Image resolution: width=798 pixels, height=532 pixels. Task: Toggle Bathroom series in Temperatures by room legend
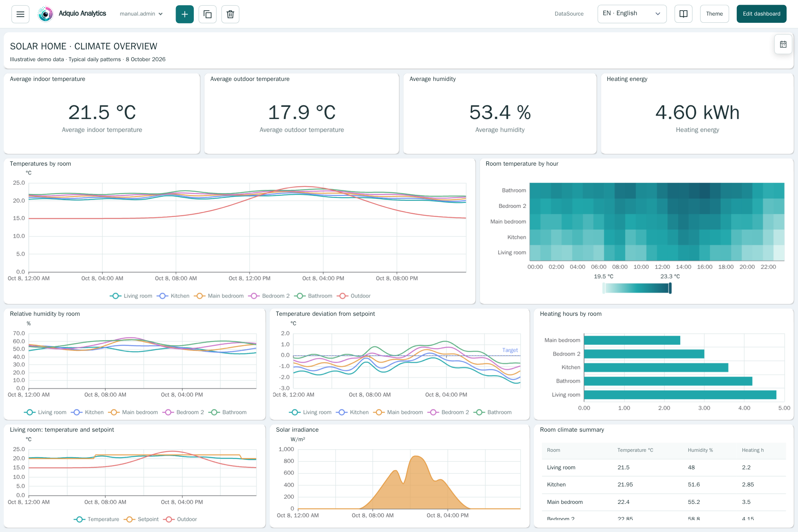[313, 296]
